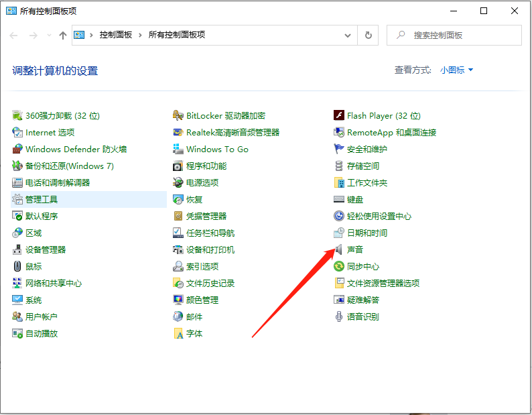This screenshot has width=532, height=415.
Task: Open the 网络和共享中心 link
Action: pos(54,283)
